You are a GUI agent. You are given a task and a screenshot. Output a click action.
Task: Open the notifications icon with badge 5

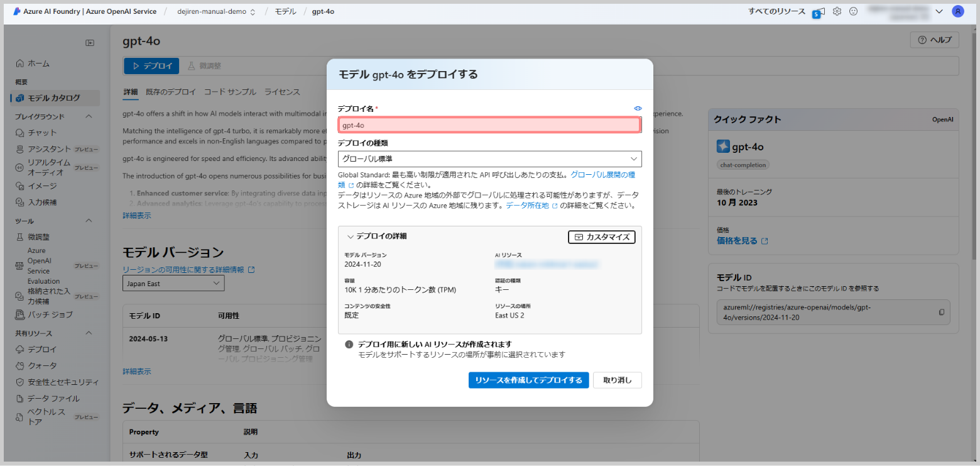tap(817, 12)
